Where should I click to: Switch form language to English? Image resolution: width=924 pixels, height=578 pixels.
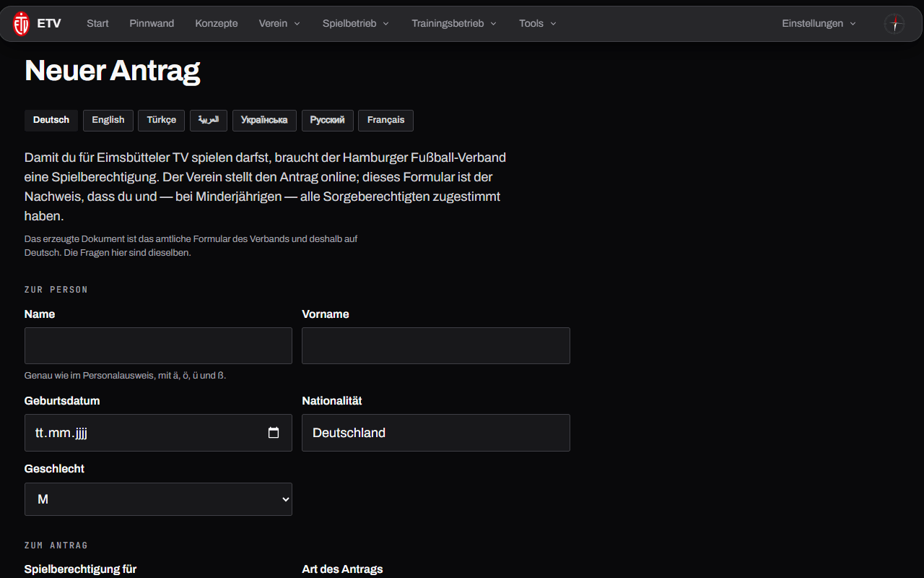pos(108,120)
